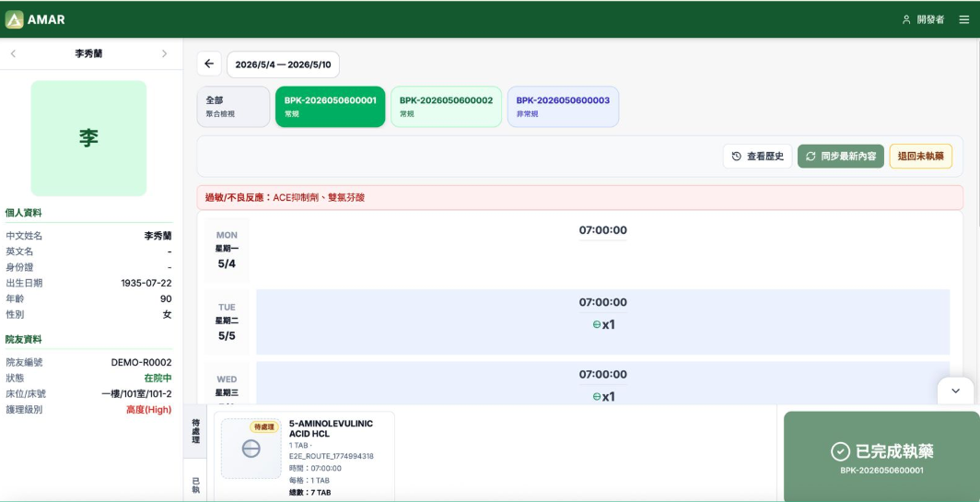Viewport: 980px width, 502px height.
Task: Click the back arrow button
Action: click(209, 64)
